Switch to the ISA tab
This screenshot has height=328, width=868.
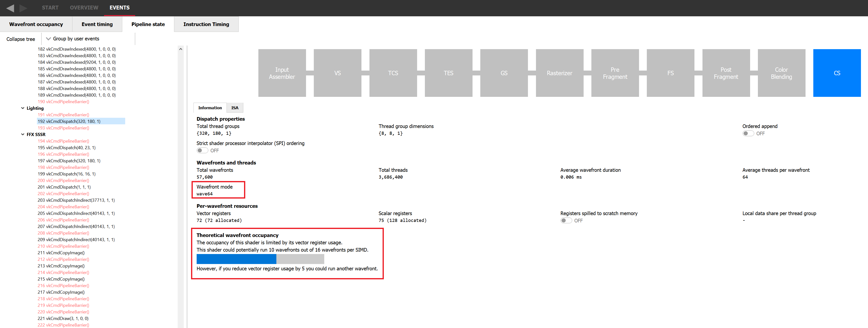click(235, 108)
